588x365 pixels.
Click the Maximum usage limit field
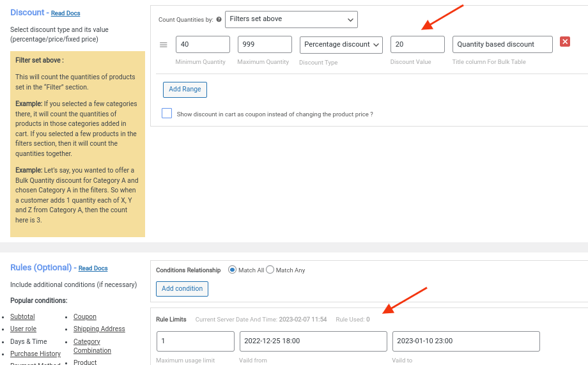click(x=195, y=341)
